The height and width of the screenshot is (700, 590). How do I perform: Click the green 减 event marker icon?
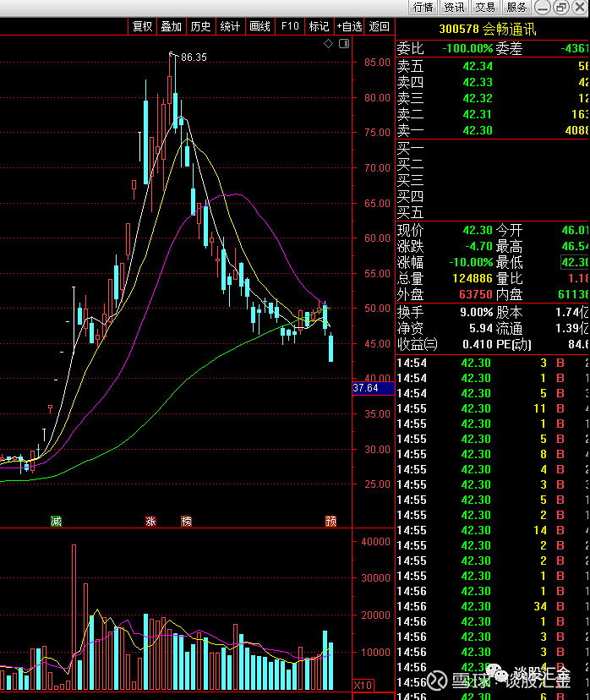[x=57, y=521]
